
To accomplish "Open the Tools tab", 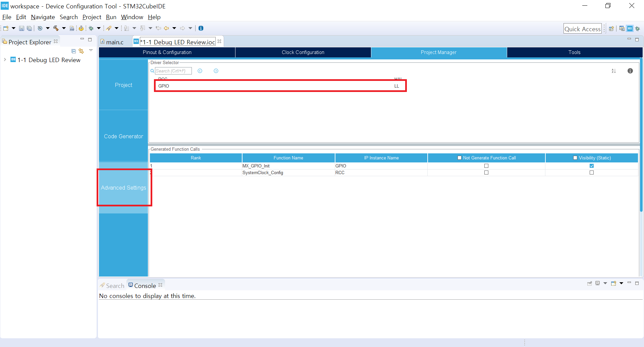I will (574, 52).
